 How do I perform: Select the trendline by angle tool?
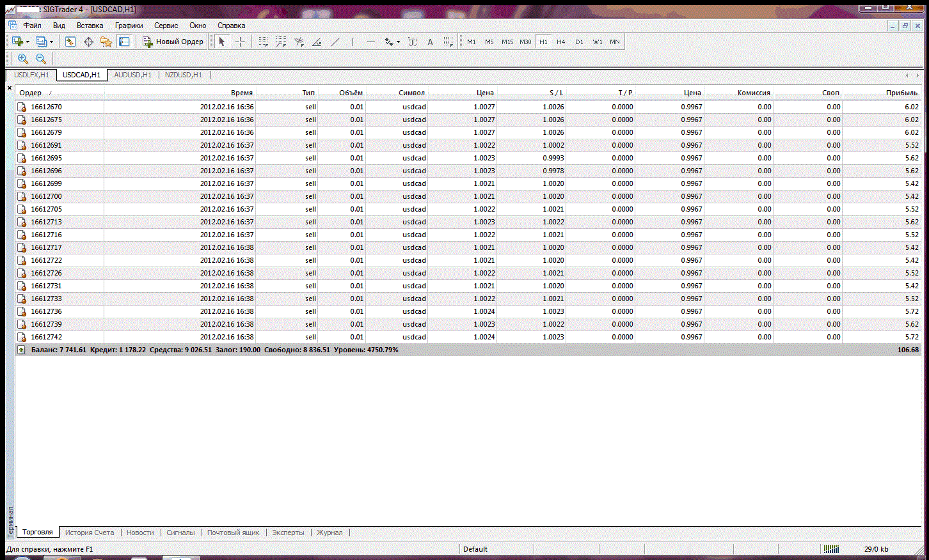(317, 42)
